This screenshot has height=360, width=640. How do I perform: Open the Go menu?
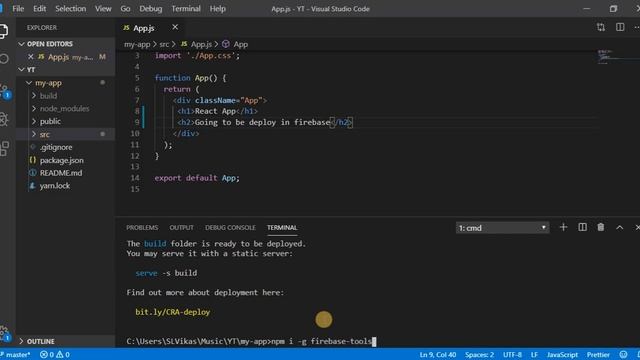pyautogui.click(x=125, y=9)
